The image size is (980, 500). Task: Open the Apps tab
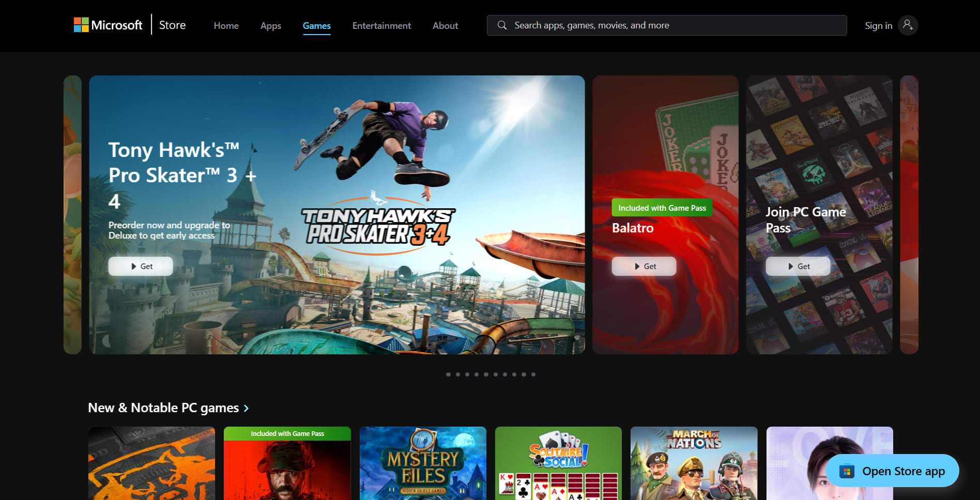coord(271,25)
